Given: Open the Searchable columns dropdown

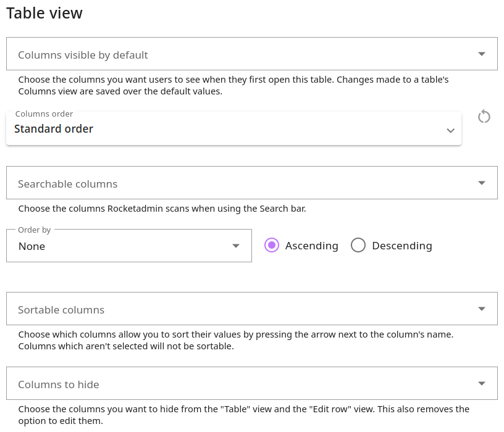Looking at the screenshot, I should click(247, 183).
